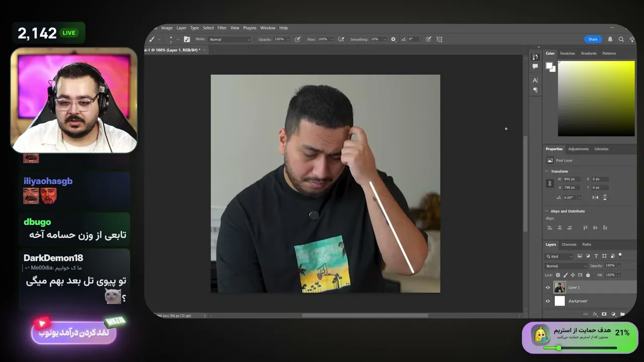Create a new group folder icon
This screenshot has height=362, width=644.
(x=622, y=314)
